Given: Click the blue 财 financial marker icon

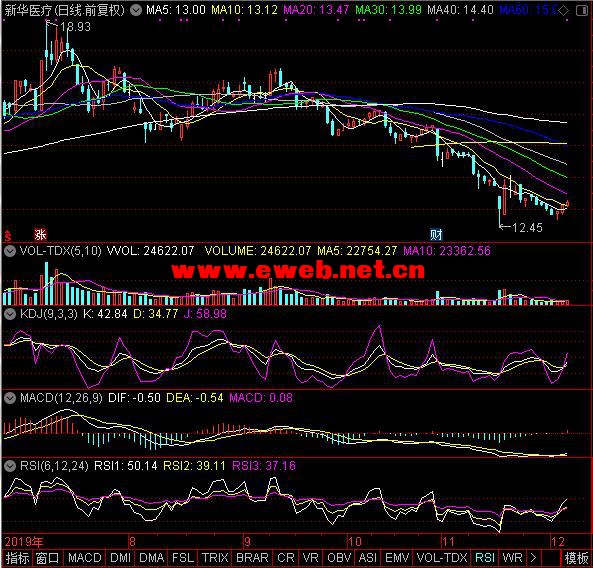Looking at the screenshot, I should 436,234.
